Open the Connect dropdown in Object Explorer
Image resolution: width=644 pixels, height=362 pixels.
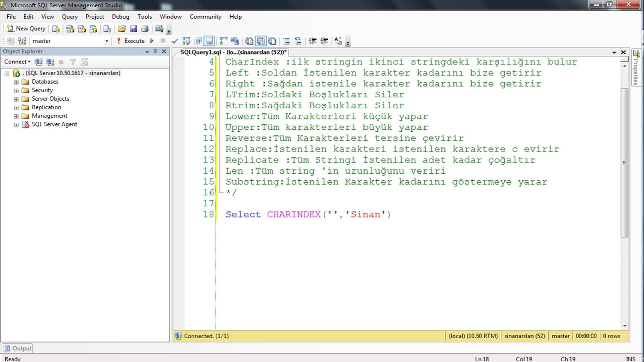pos(17,62)
